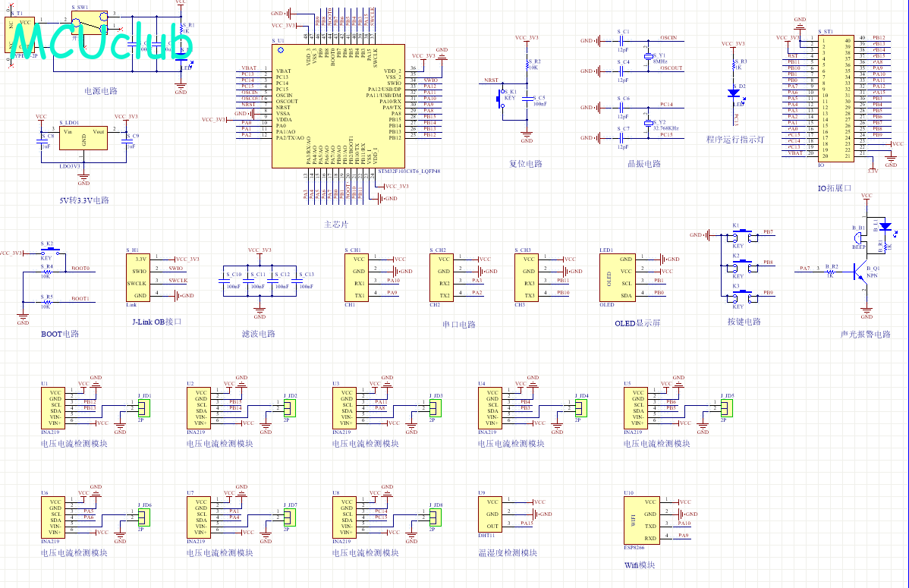Select the U3 INA219 module block
This screenshot has width=909, height=588.
coord(344,407)
